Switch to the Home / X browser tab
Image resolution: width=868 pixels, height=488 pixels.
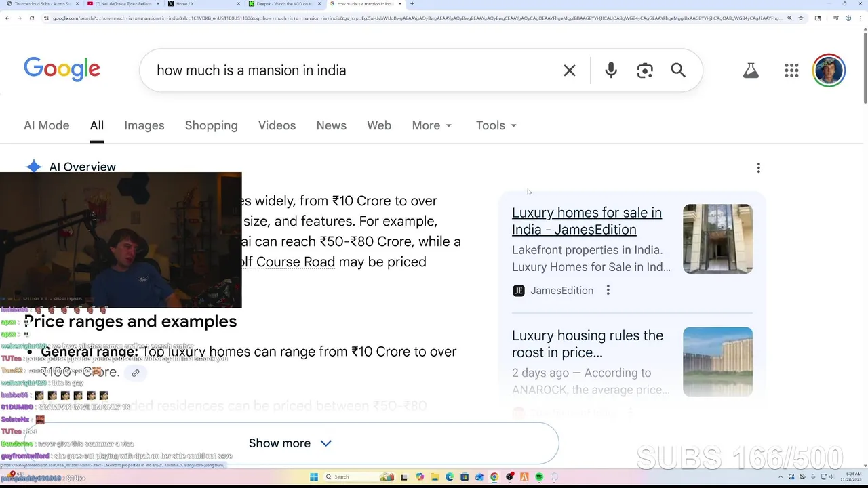pyautogui.click(x=203, y=4)
